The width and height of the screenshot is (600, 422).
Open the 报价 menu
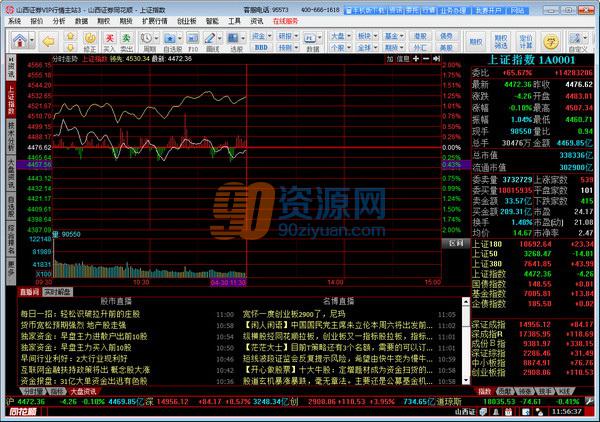[36, 21]
